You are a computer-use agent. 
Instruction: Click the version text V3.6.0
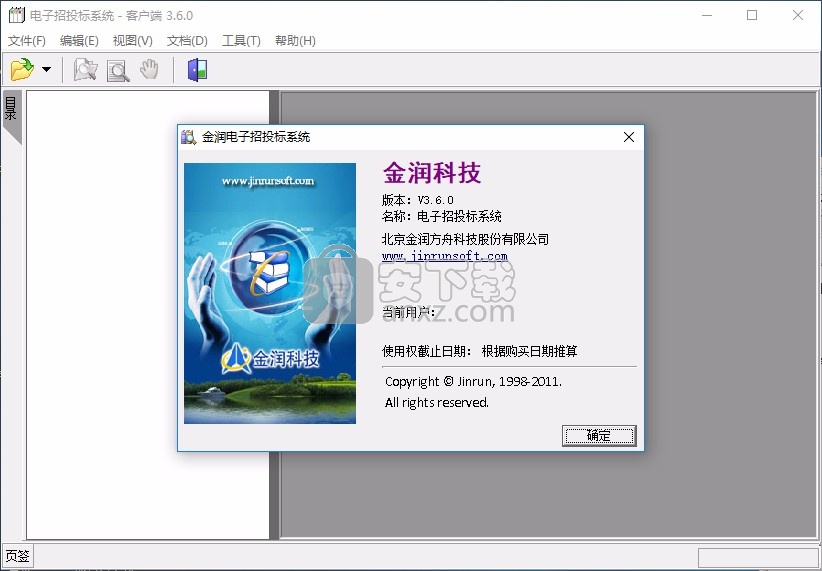coord(436,200)
